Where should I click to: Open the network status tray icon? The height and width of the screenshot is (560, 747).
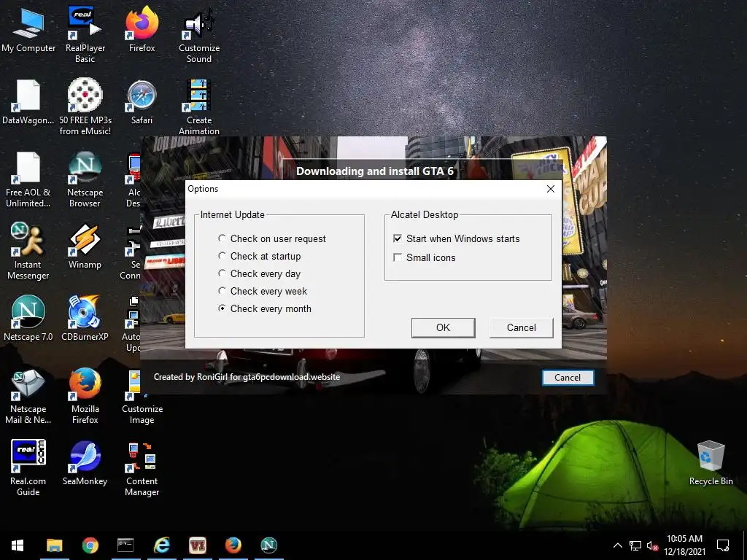click(635, 545)
